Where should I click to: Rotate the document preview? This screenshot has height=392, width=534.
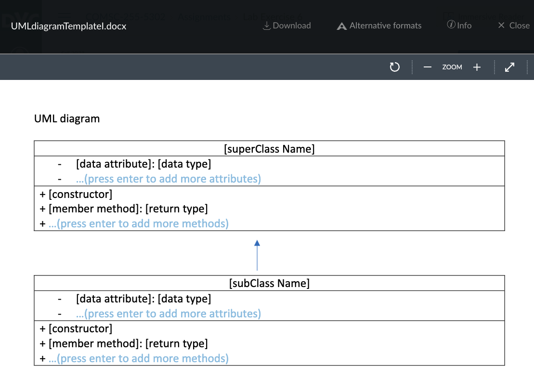[395, 67]
